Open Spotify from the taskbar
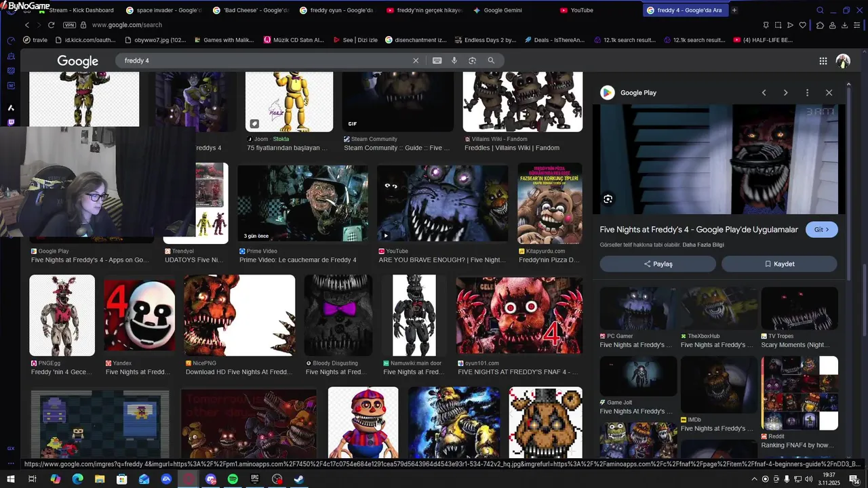868x488 pixels. pos(233,479)
